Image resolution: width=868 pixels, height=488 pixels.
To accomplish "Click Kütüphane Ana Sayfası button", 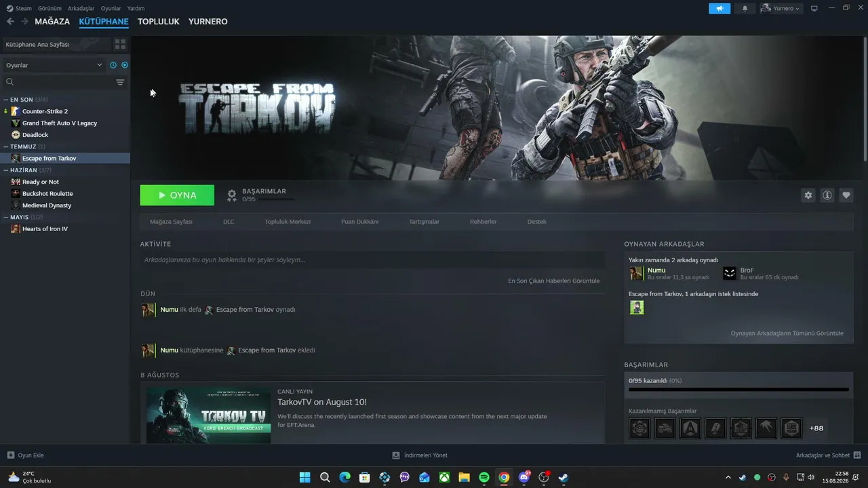I will point(56,44).
